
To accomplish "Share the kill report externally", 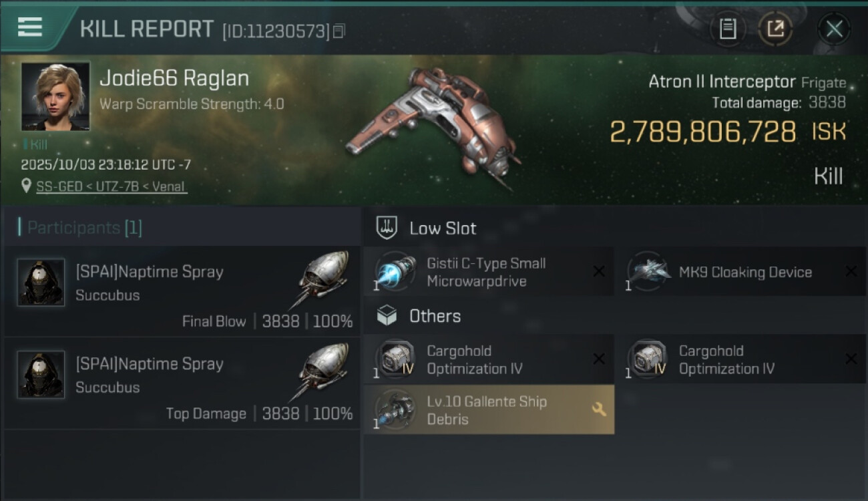I will 775,29.
